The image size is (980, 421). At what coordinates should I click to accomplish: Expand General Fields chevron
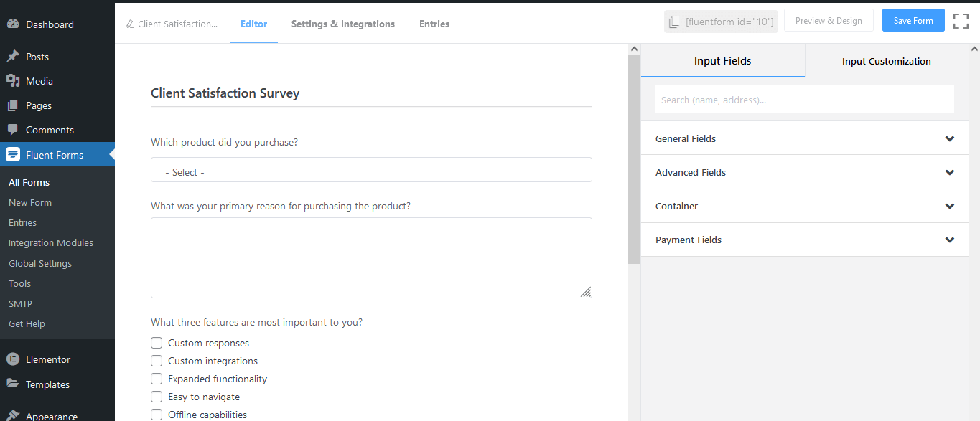950,138
